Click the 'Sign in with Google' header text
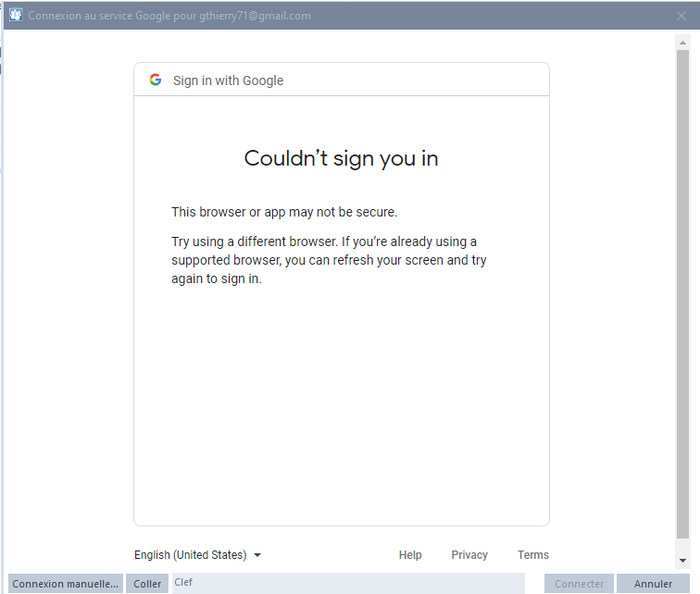Viewport: 700px width, 594px height. (228, 80)
